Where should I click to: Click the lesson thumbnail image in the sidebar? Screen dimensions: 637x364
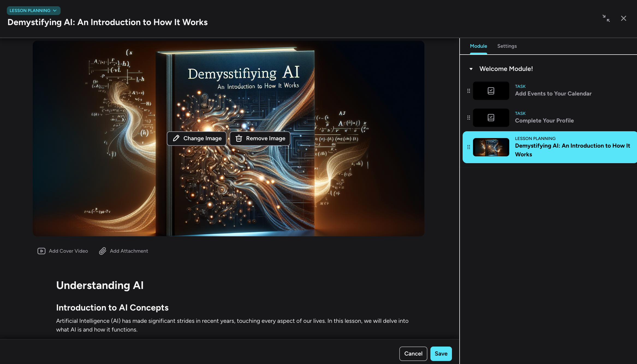[x=491, y=147]
